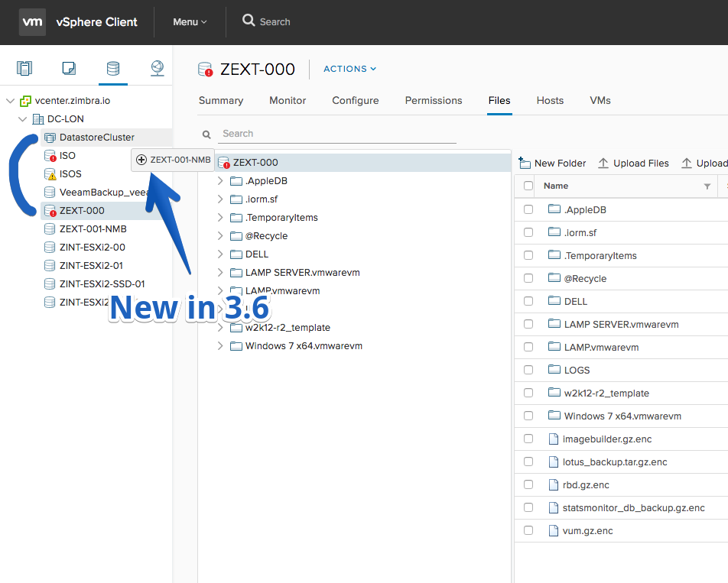728x583 pixels.
Task: Click the Upload Files button
Action: [633, 164]
